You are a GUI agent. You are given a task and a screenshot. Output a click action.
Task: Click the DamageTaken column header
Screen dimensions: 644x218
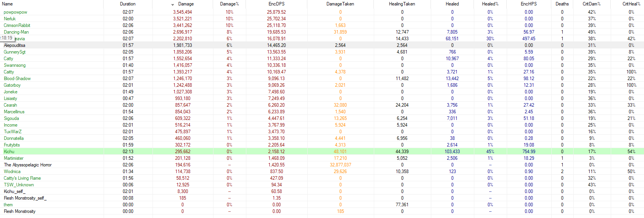(x=340, y=4)
